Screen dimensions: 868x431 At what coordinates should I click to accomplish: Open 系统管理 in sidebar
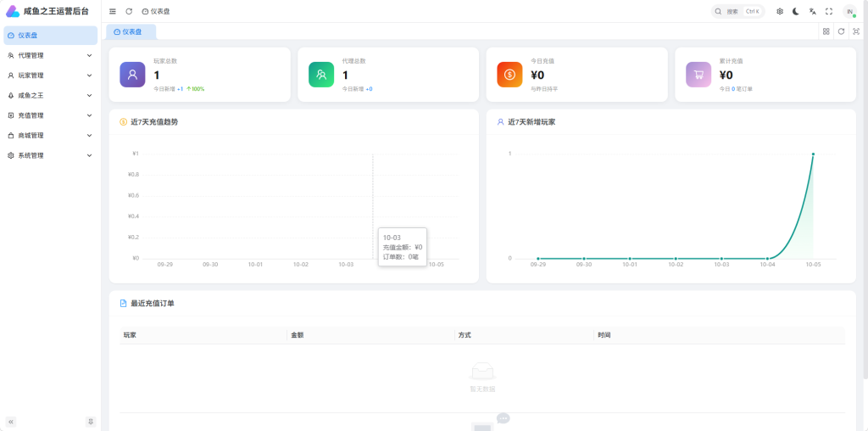pyautogui.click(x=50, y=155)
